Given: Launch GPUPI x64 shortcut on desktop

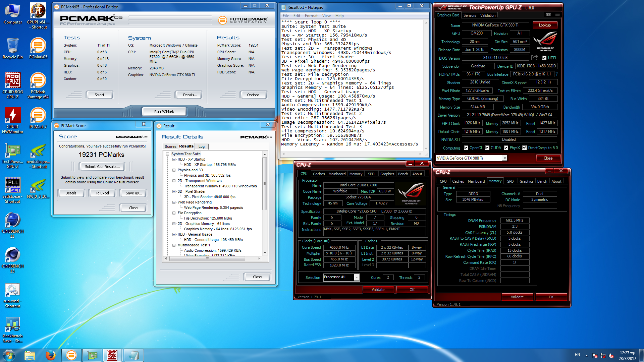Looking at the screenshot, I should (x=38, y=16).
